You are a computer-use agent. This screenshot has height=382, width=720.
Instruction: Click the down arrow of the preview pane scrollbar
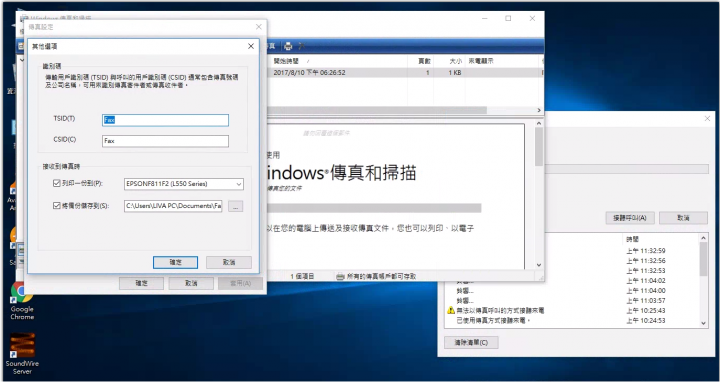click(539, 265)
